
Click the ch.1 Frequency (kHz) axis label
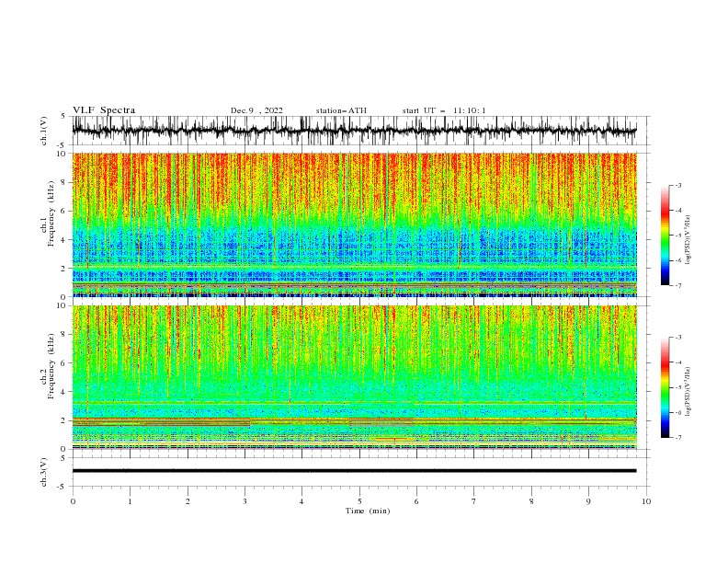48,213
